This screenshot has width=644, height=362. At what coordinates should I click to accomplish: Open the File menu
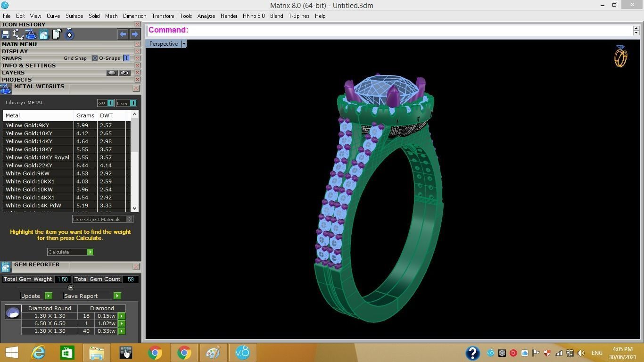click(x=7, y=16)
